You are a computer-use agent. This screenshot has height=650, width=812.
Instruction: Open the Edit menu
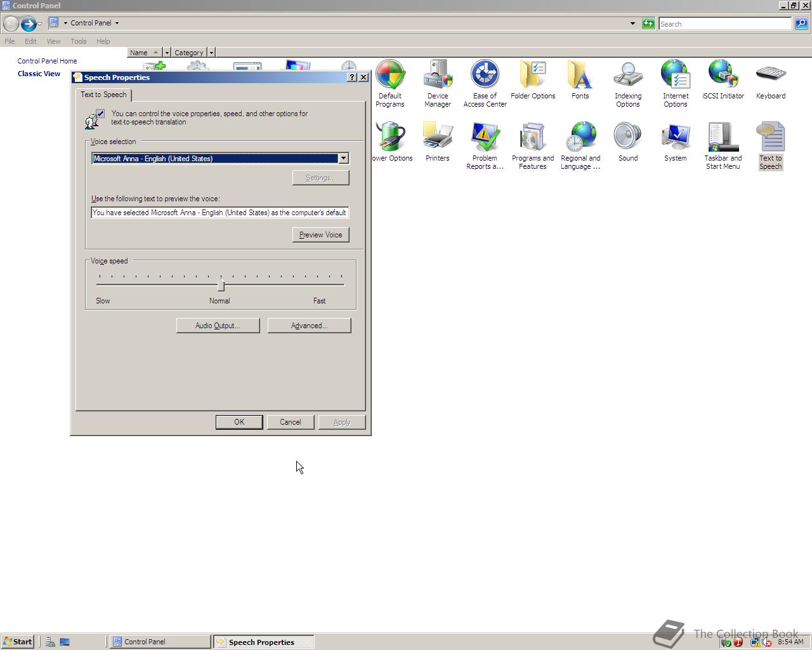point(30,41)
